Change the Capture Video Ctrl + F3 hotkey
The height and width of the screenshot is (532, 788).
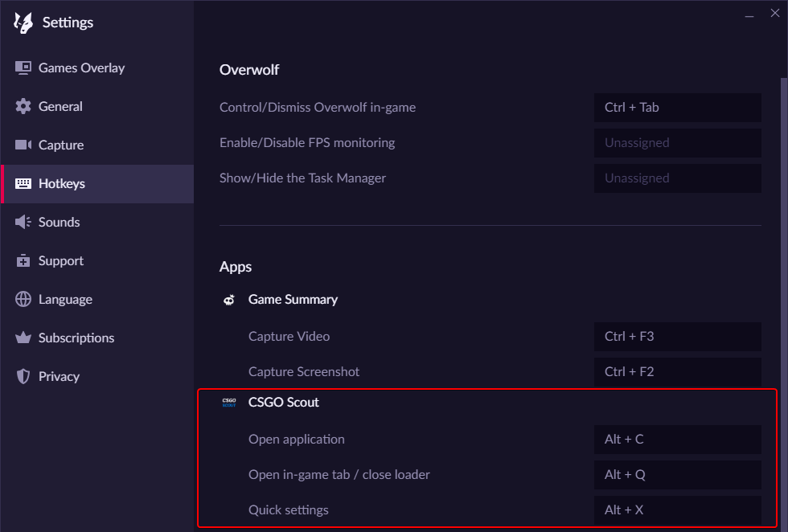[677, 337]
